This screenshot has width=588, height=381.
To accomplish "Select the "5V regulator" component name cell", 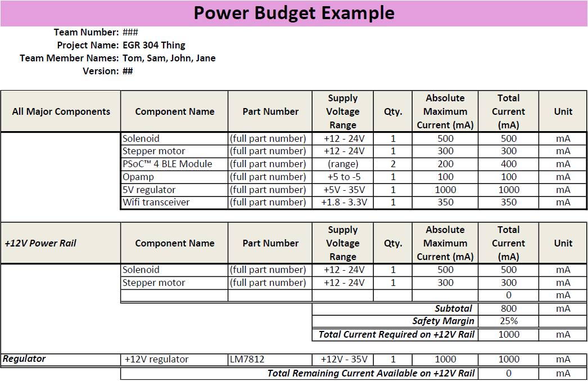I will coord(150,190).
